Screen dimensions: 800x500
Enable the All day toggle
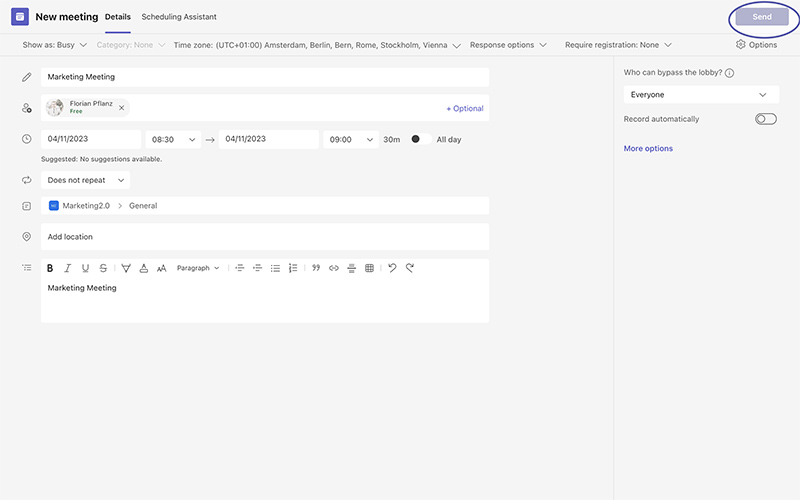coord(421,140)
